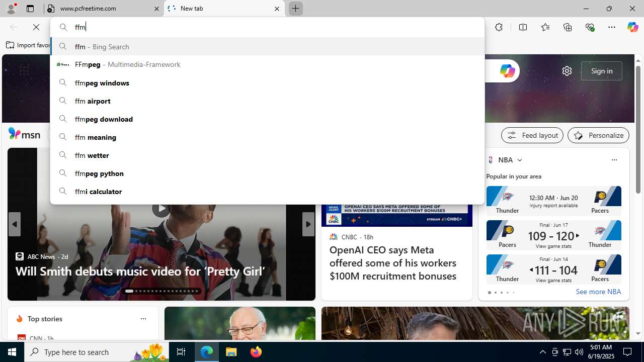Go to next story in carousel
Image resolution: width=644 pixels, height=362 pixels.
[308, 224]
